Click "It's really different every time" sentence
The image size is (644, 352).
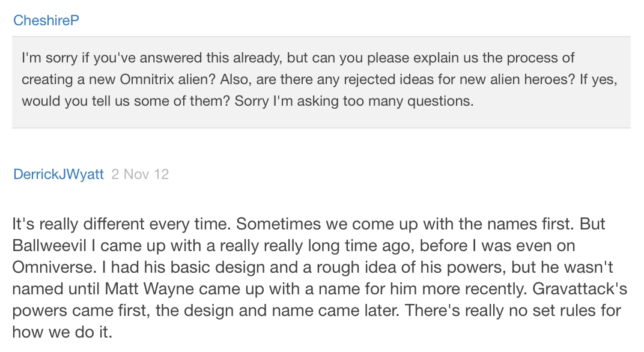point(121,224)
